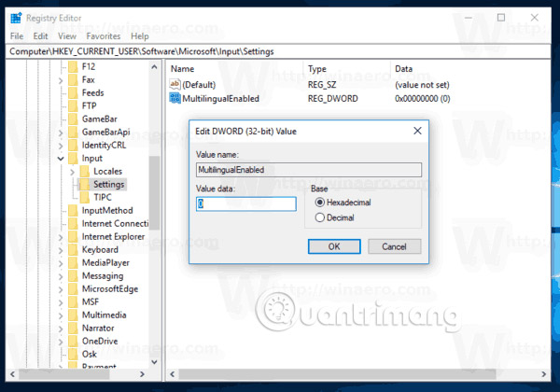This screenshot has width=560, height=392.
Task: Confirm the DWORD edit with OK
Action: [334, 246]
